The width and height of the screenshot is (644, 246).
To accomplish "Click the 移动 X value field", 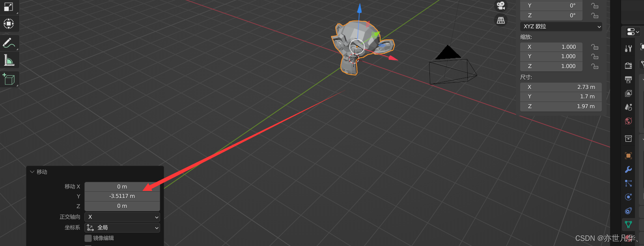I will point(122,187).
